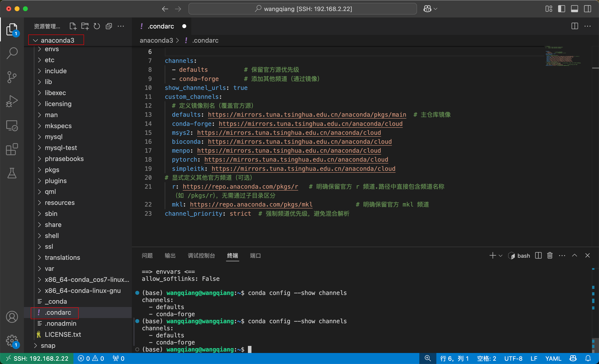Toggle the bottom panel layout button

pos(574,9)
